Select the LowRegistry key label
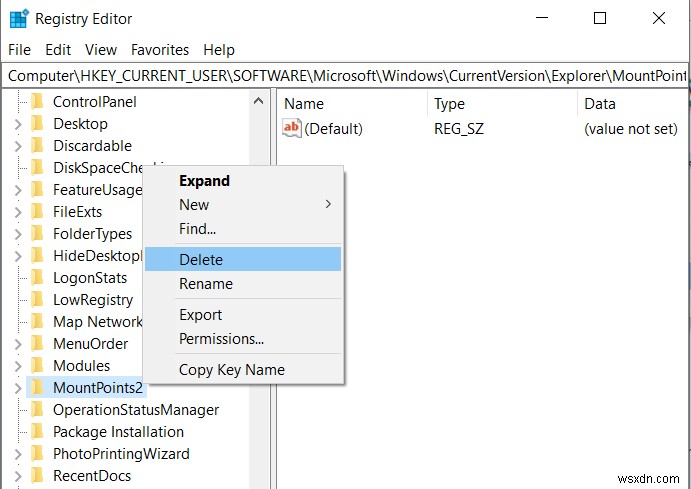This screenshot has width=691, height=489. [93, 300]
